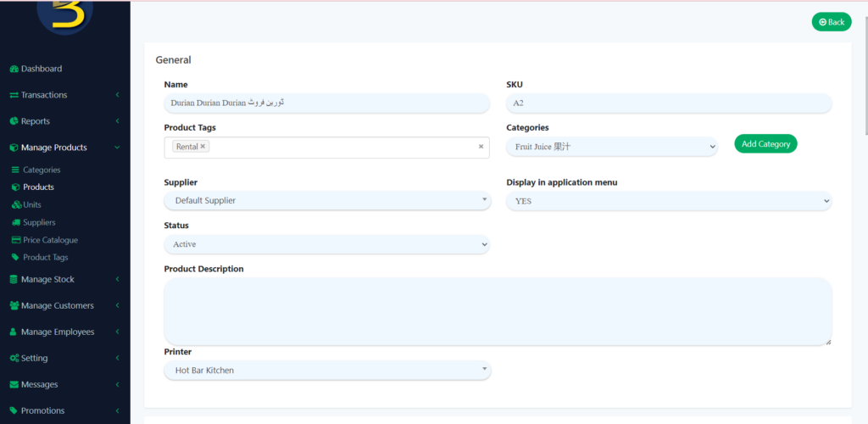Click the Manage Customers people icon
The image size is (868, 424).
point(14,305)
